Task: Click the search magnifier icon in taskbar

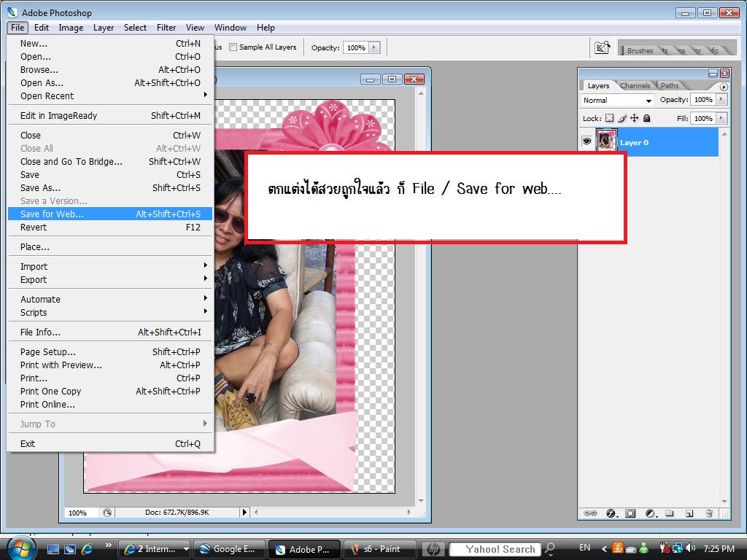Action: point(550,550)
